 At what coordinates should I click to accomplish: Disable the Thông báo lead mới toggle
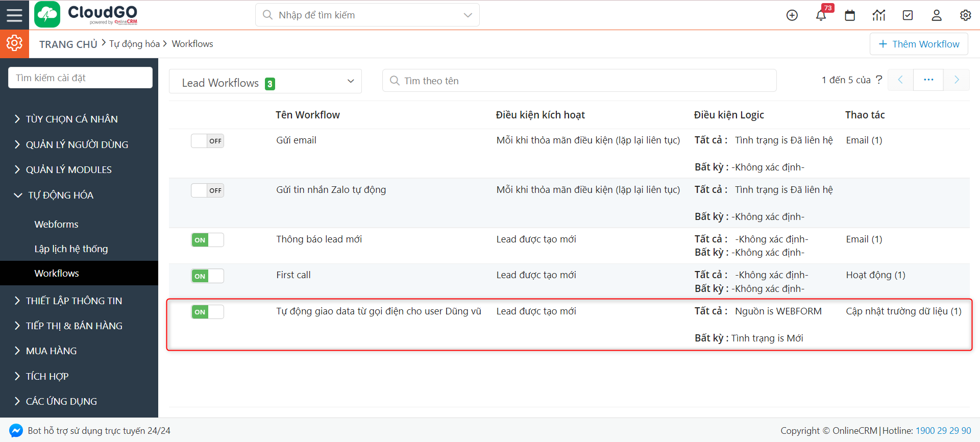pyautogui.click(x=207, y=240)
